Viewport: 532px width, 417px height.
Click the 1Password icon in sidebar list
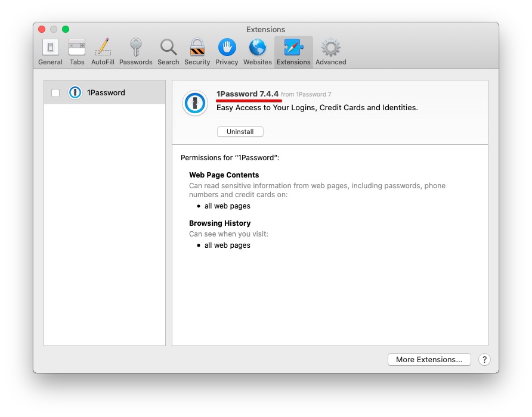[75, 92]
